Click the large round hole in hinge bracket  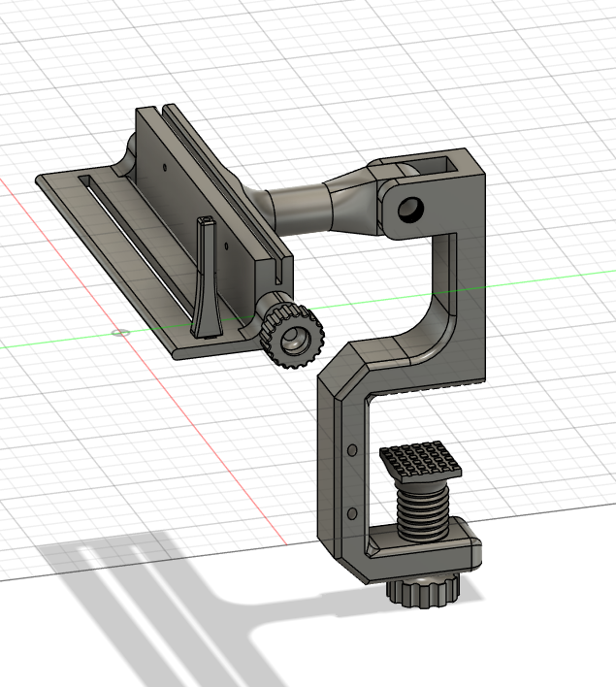click(x=410, y=210)
